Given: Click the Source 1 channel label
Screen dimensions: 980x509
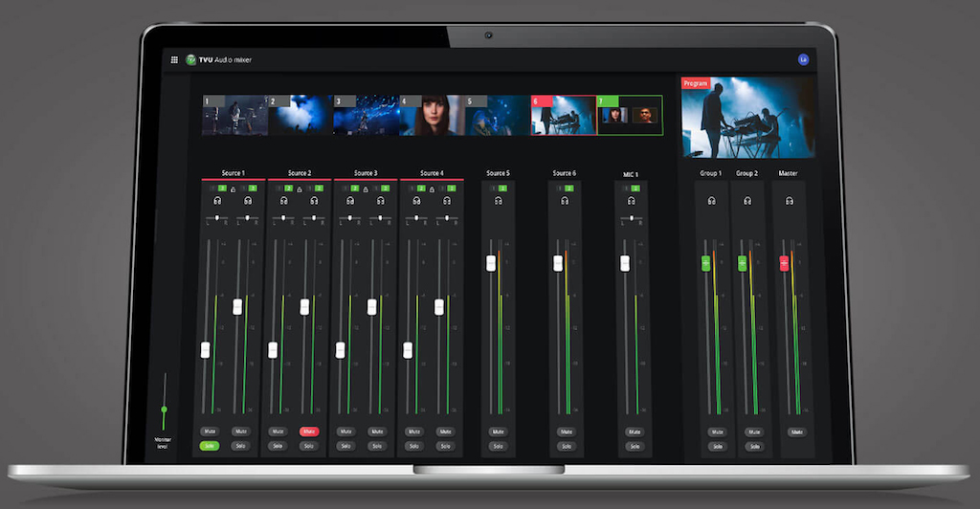Looking at the screenshot, I should click(234, 173).
